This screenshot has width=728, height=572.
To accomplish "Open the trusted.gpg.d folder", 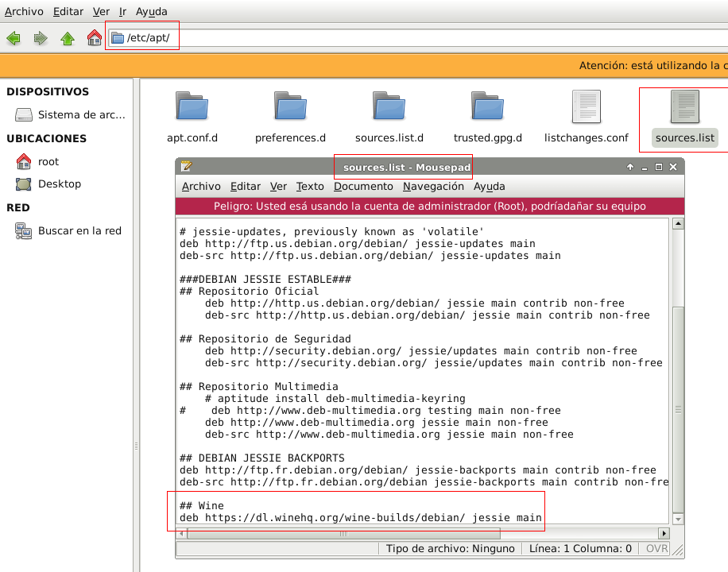I will [487, 118].
